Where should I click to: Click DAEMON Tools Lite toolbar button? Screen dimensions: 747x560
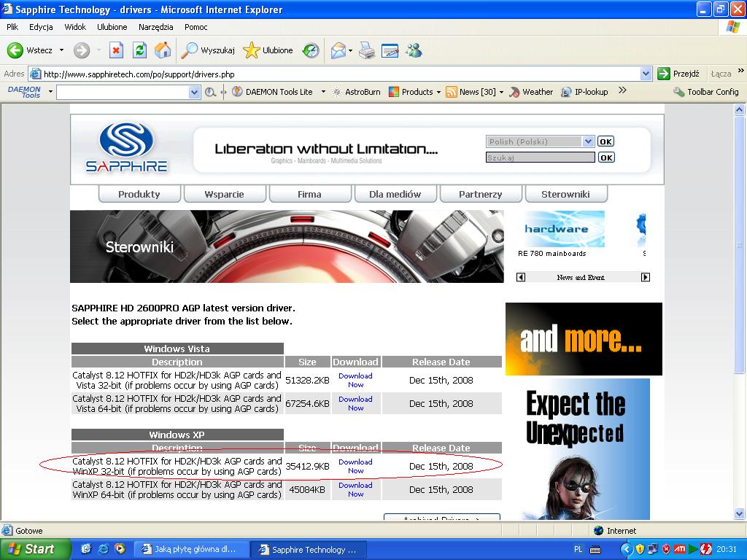273,92
